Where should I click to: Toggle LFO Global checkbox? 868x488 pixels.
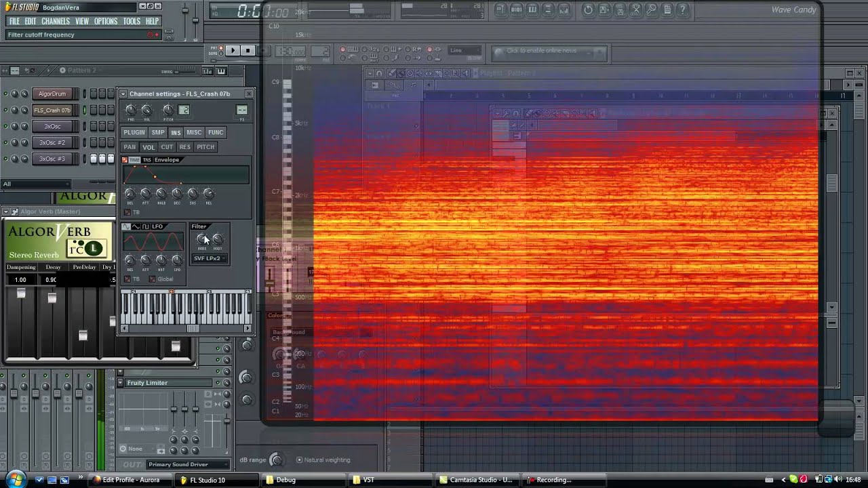pos(152,279)
